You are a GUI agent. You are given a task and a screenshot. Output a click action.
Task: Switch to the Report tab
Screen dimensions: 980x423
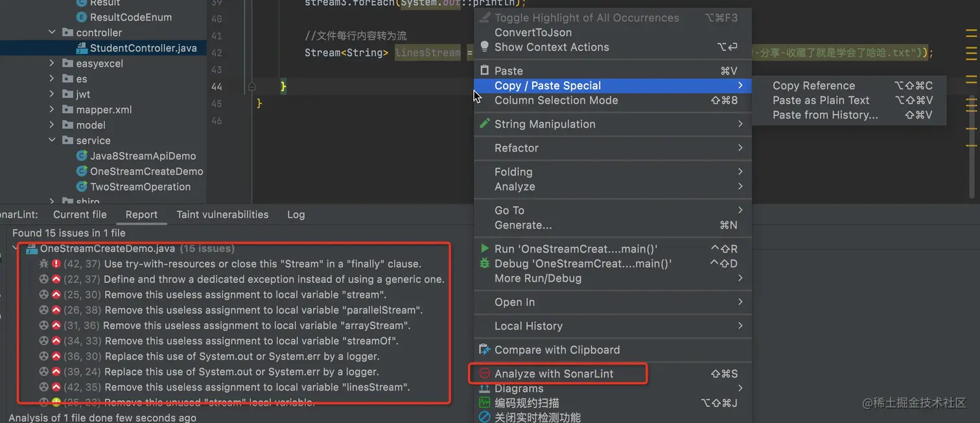point(141,214)
